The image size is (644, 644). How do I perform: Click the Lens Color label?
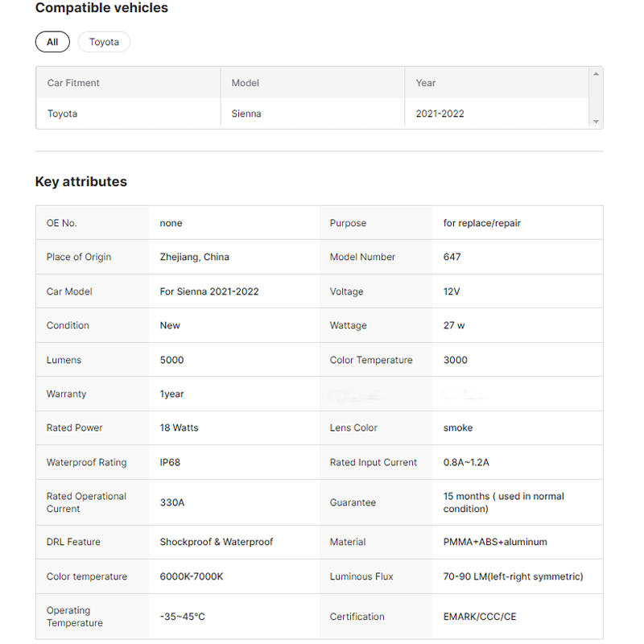point(353,428)
